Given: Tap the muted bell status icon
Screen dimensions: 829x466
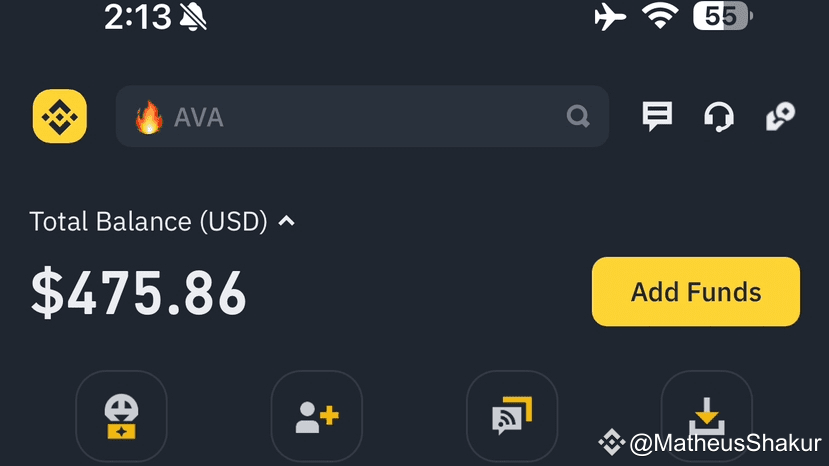Looking at the screenshot, I should pos(193,17).
